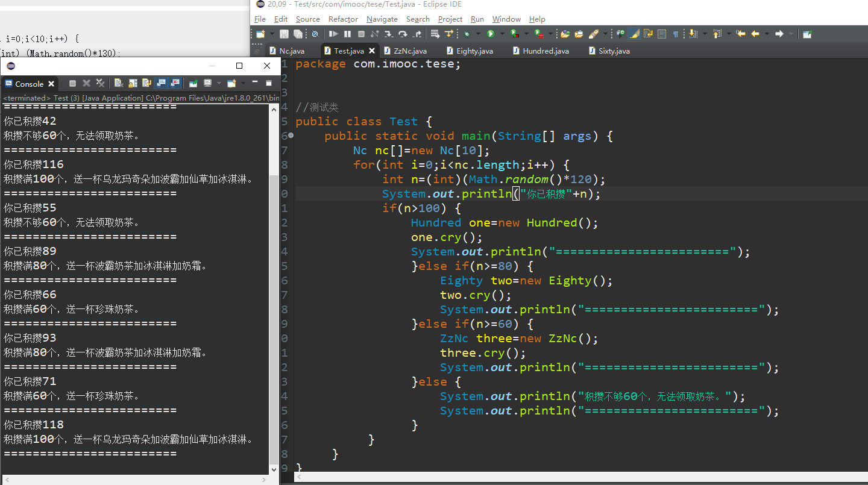
Task: Open the Previous Annotation dropdown arrow
Action: [x=729, y=34]
